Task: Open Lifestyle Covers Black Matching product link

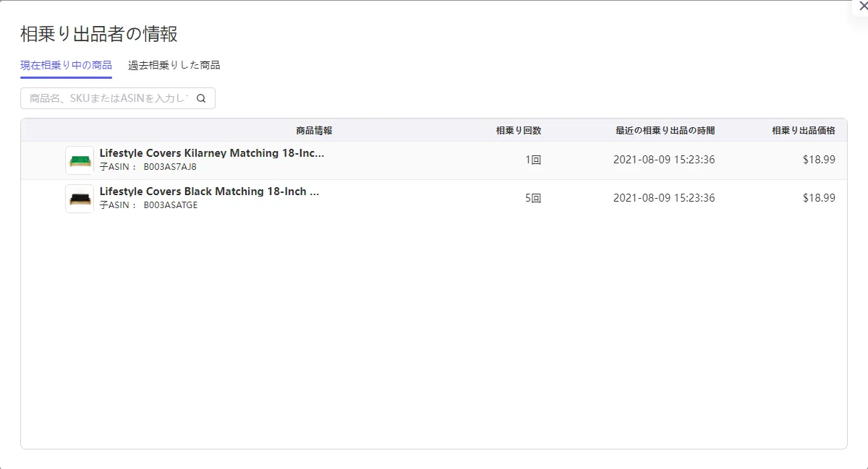Action: (x=209, y=192)
